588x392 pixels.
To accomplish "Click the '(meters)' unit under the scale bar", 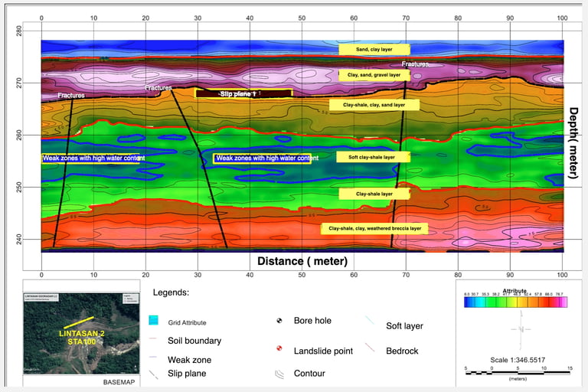I will (x=518, y=379).
